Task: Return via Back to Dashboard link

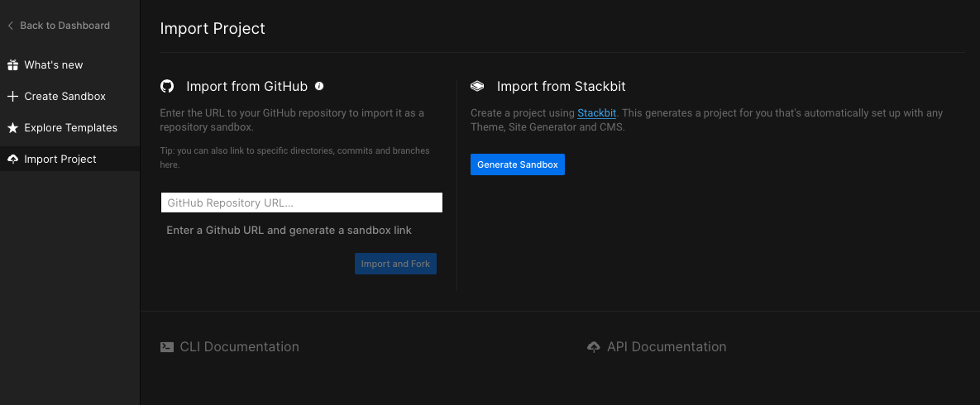Action: (x=65, y=26)
